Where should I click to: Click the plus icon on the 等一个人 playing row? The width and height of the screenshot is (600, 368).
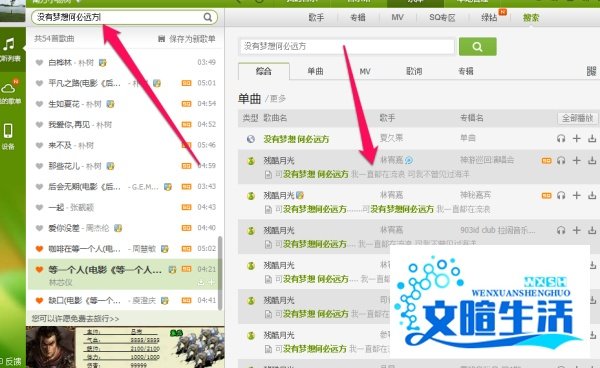(x=211, y=282)
